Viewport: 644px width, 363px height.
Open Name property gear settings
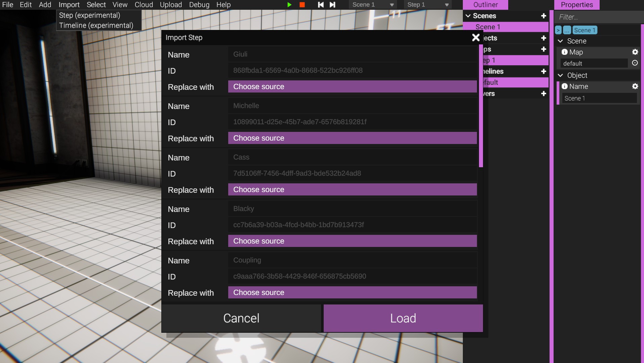635,86
